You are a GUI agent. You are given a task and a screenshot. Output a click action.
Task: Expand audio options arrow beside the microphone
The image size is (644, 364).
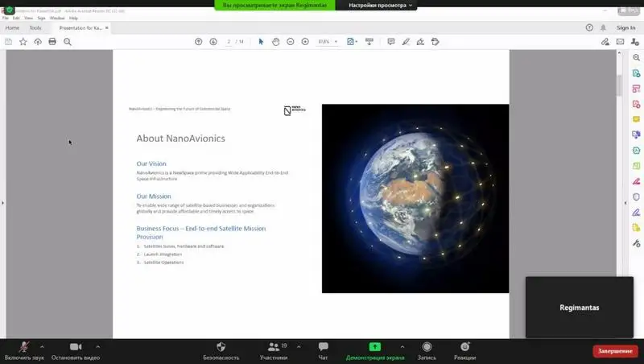[x=42, y=347]
